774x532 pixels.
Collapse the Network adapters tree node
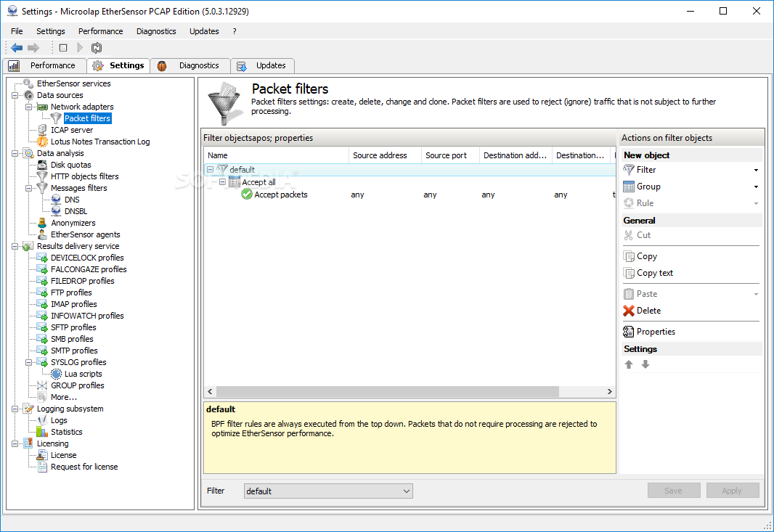28,107
